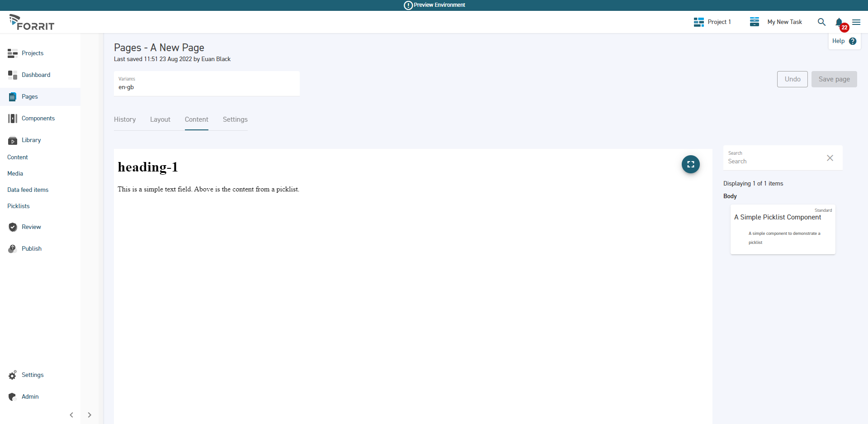Switch to the History tab
Image resolution: width=868 pixels, height=424 pixels.
coord(125,119)
